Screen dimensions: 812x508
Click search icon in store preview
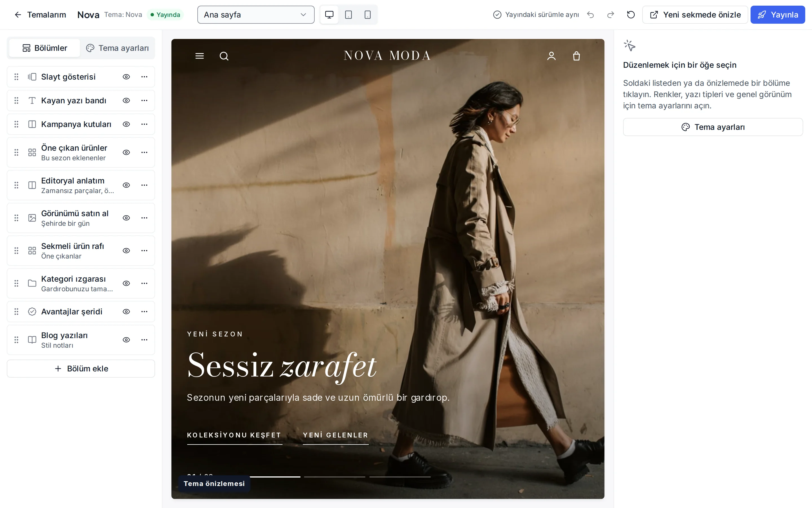pyautogui.click(x=224, y=56)
